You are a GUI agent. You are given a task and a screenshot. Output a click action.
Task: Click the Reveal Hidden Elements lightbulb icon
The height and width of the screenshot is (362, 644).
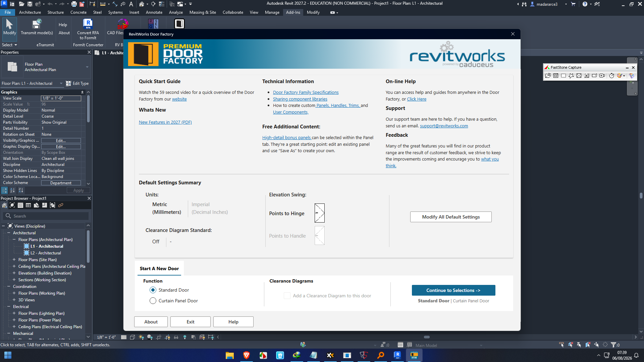pyautogui.click(x=185, y=337)
